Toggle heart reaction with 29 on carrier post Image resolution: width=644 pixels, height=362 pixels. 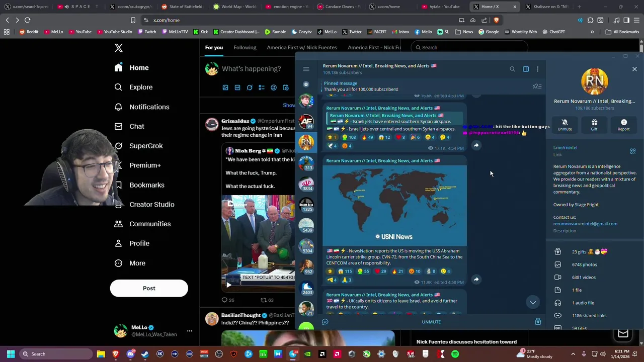[x=380, y=271]
